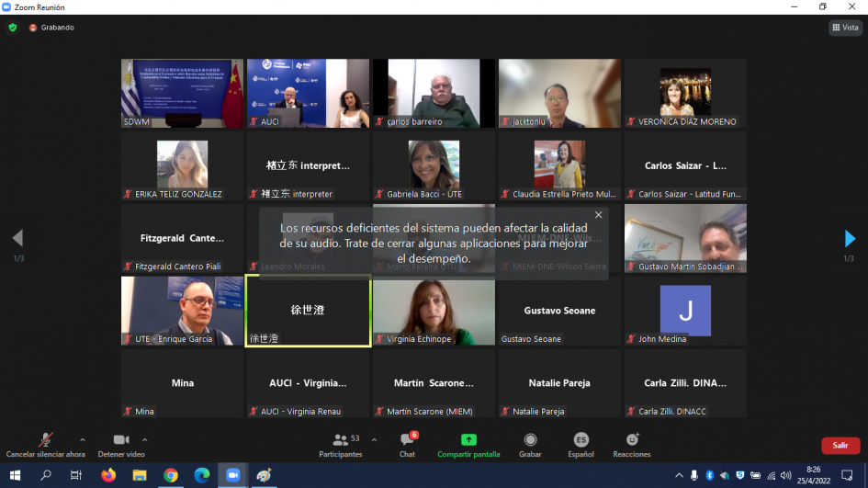Open the Chat panel

[408, 446]
